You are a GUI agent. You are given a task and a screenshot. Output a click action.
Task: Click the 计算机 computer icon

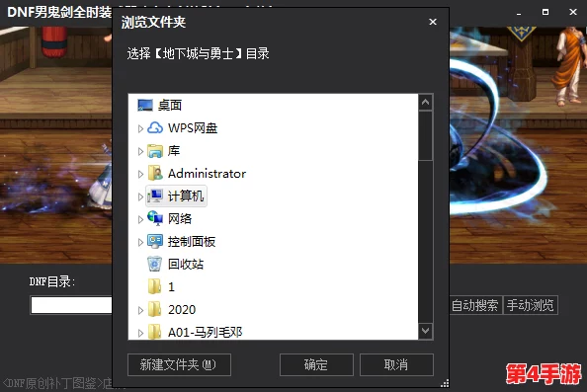pyautogui.click(x=155, y=196)
